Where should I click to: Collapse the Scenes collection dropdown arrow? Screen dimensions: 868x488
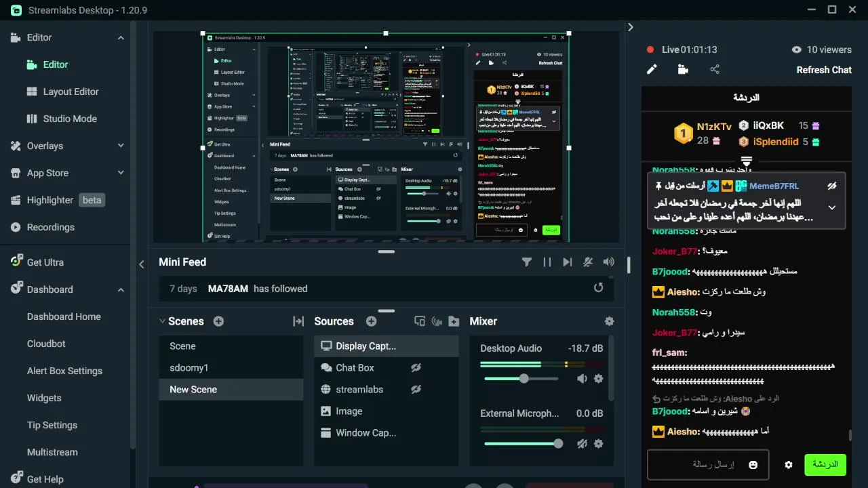(x=163, y=321)
